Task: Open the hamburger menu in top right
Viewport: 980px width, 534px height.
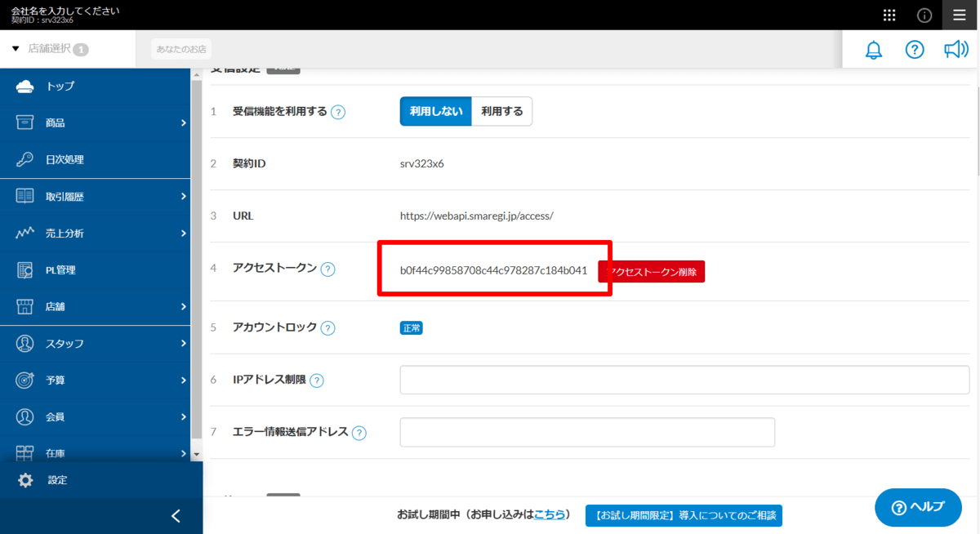Action: tap(959, 15)
